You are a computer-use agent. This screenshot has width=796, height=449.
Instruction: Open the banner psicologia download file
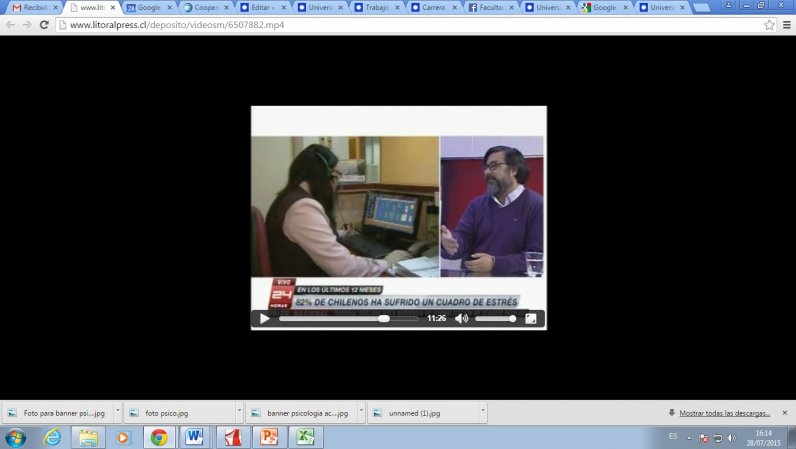300,412
